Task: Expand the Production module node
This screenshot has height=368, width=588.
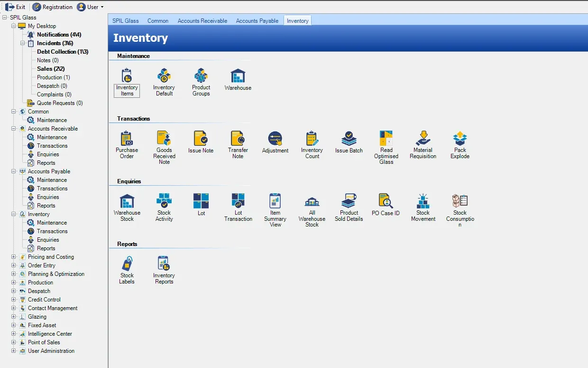Action: [14, 283]
